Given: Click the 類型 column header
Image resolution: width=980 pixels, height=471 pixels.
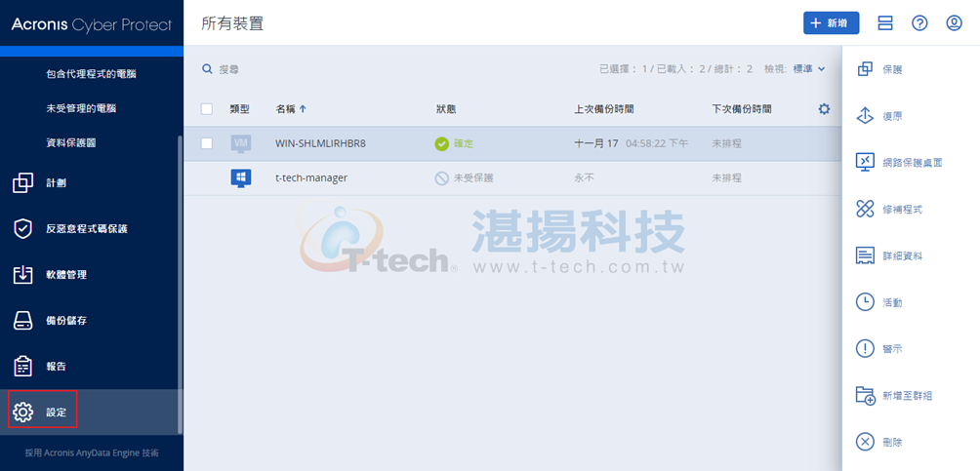Looking at the screenshot, I should pos(240,108).
